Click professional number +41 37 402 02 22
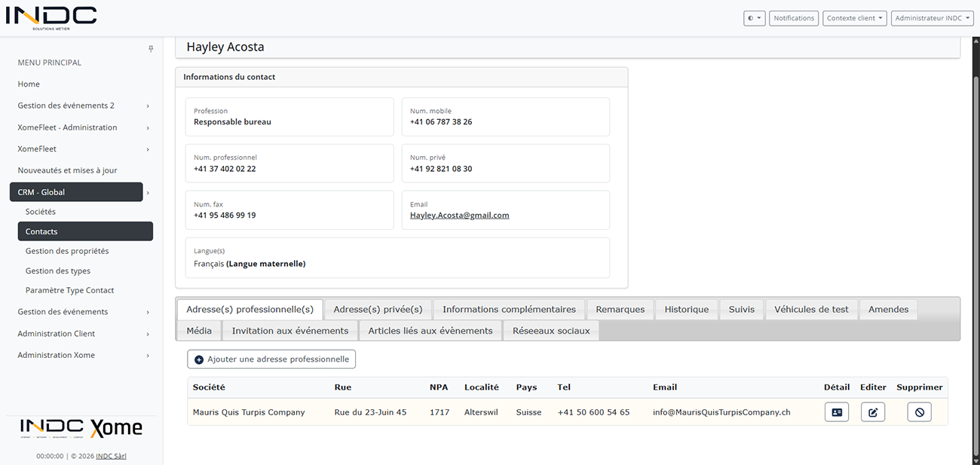Image resolution: width=980 pixels, height=465 pixels. (225, 169)
